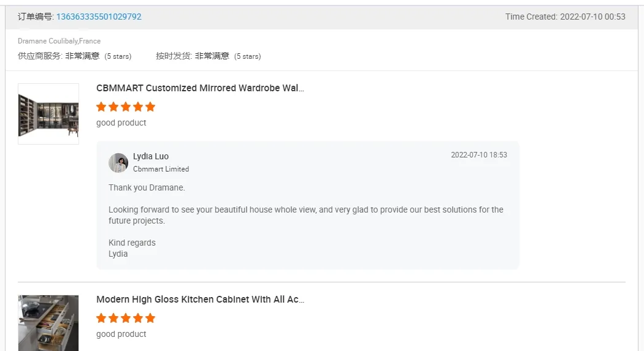This screenshot has width=644, height=351.
Task: Click reviewer name Dramane Coulibaly, France
Action: [59, 41]
